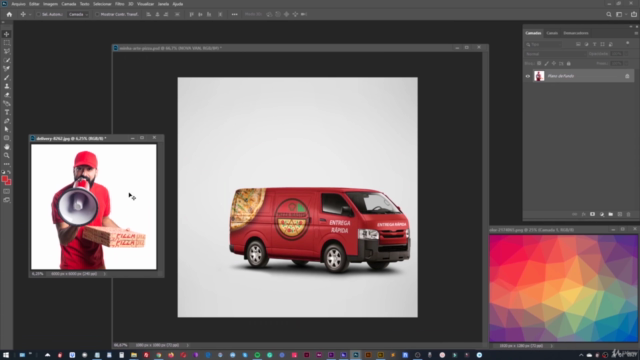
Task: Toggle lock all padlock icon
Action: [569, 63]
